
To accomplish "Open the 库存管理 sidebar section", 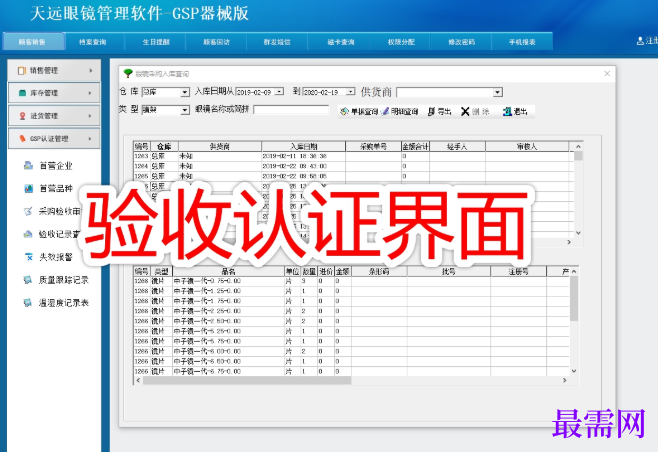I will point(54,93).
